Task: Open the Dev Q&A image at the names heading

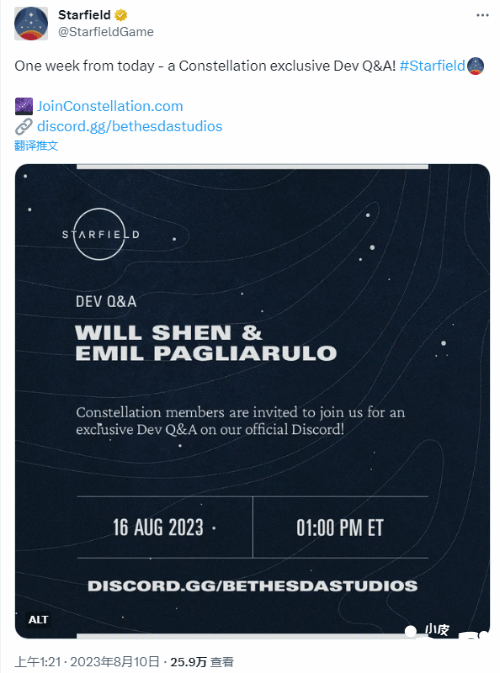Action: (206, 343)
